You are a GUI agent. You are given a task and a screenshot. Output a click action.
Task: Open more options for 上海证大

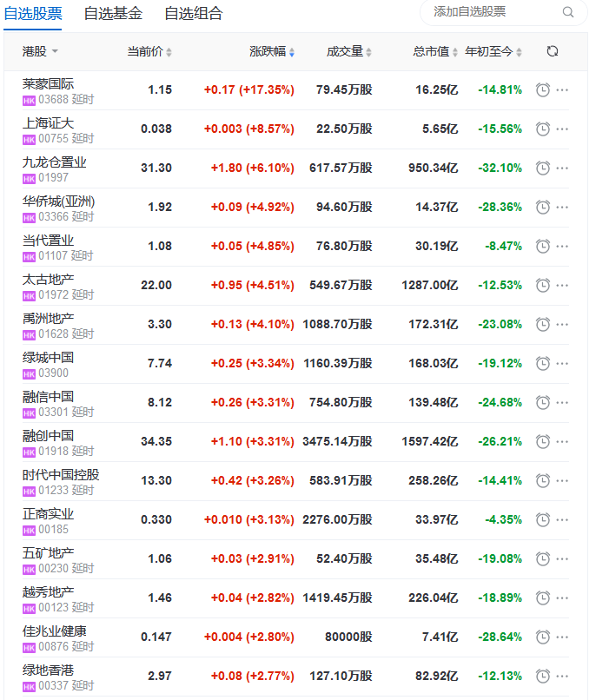point(562,129)
